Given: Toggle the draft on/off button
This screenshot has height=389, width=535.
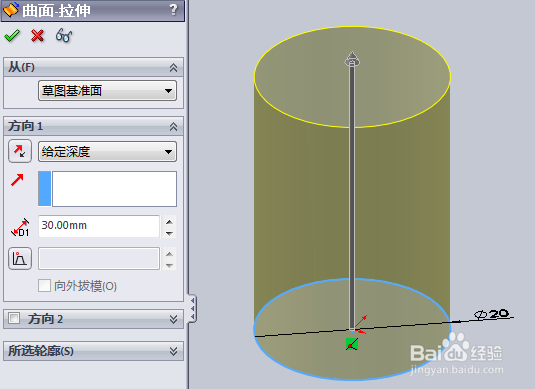Looking at the screenshot, I should (20, 258).
